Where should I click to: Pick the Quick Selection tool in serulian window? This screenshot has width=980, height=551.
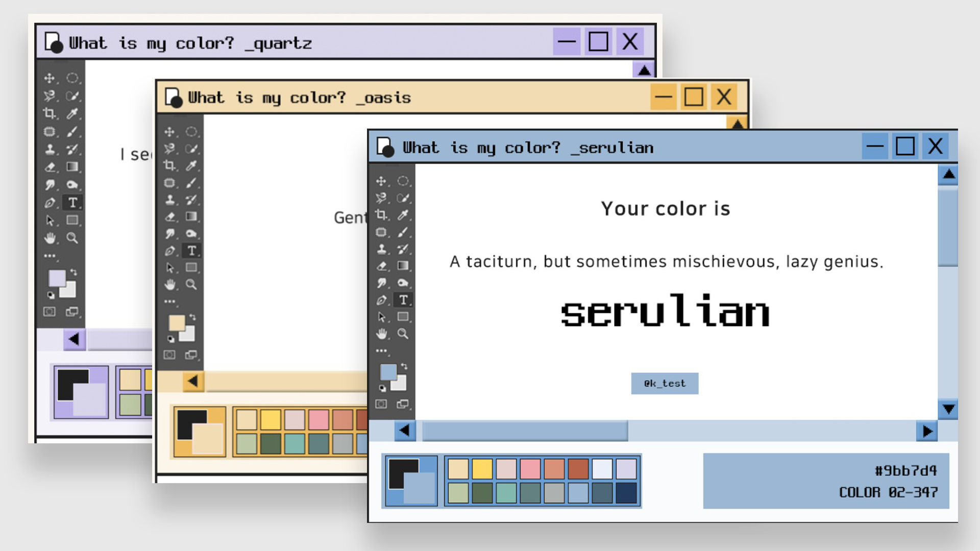point(403,198)
